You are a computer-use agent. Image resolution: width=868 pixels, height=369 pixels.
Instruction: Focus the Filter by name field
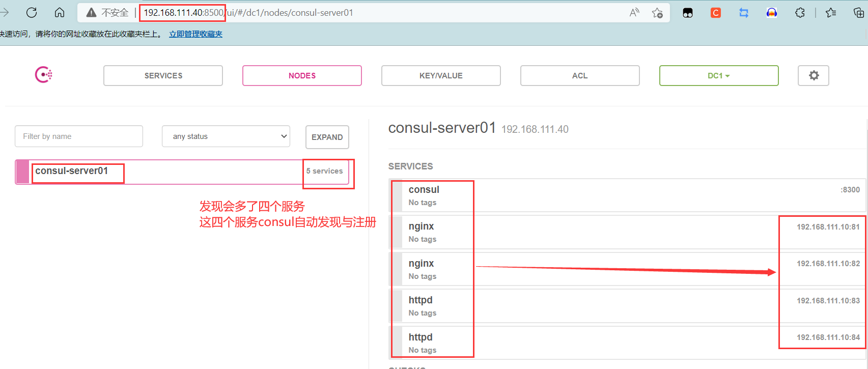tap(79, 136)
